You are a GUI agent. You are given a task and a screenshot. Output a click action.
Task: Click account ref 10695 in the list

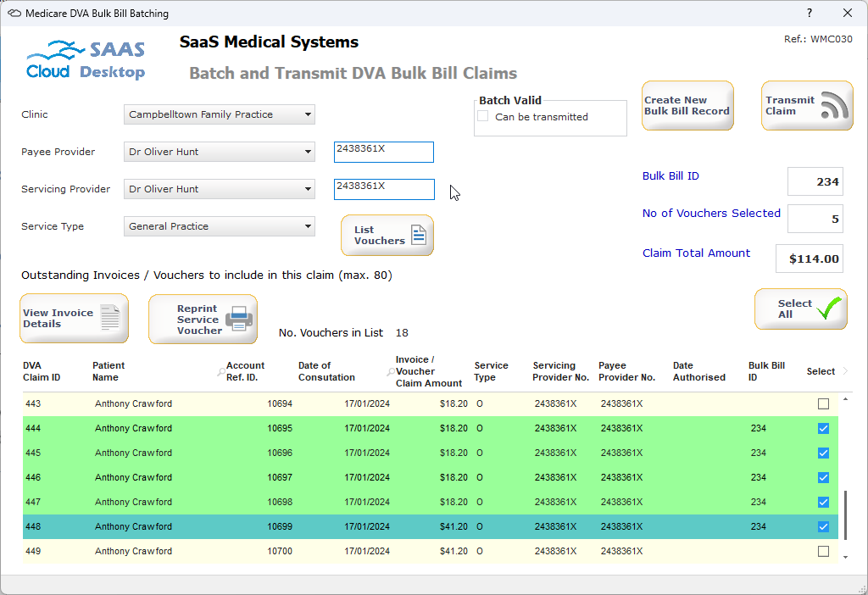pyautogui.click(x=280, y=428)
